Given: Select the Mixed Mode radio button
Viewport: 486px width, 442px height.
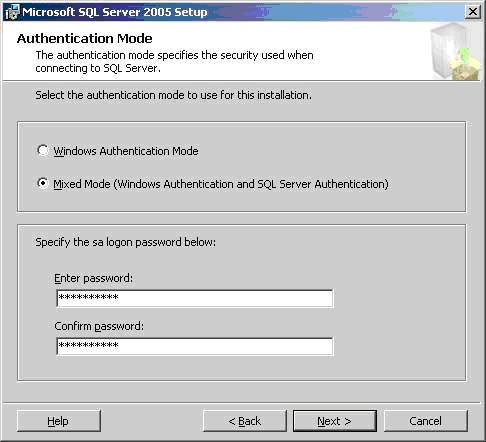Looking at the screenshot, I should click(43, 183).
